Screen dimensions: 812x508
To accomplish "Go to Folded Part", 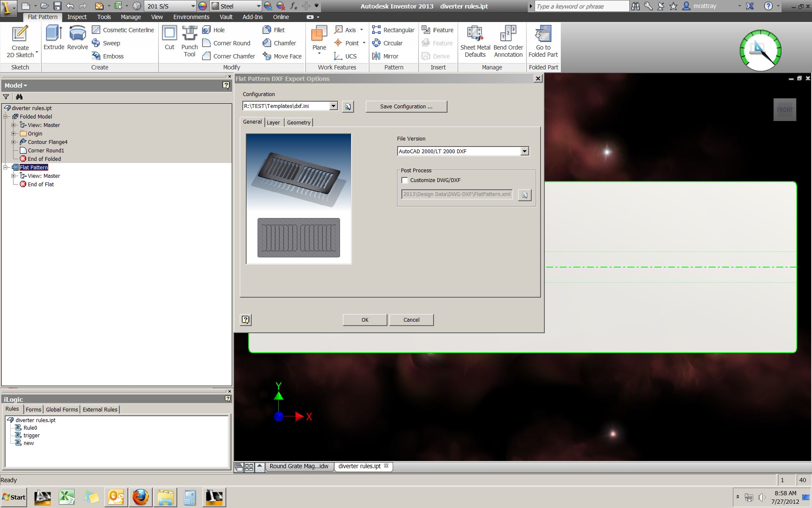I will coord(543,41).
